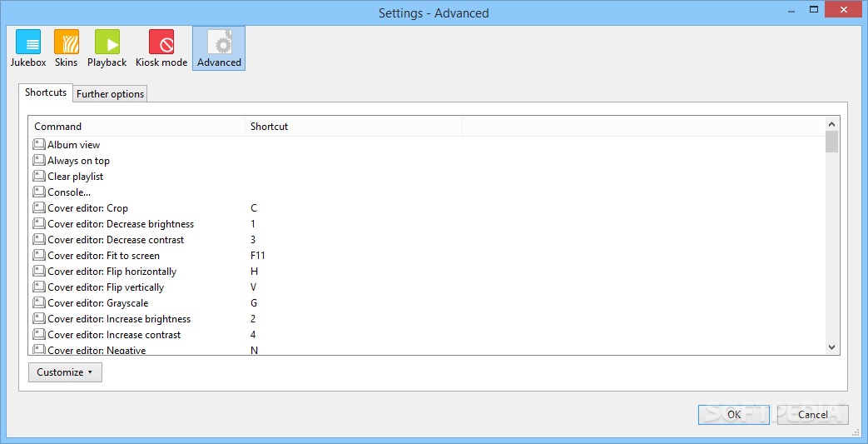This screenshot has height=444, width=868.
Task: Click the icon beside Cover editor: Flip horizontally
Action: pos(39,271)
